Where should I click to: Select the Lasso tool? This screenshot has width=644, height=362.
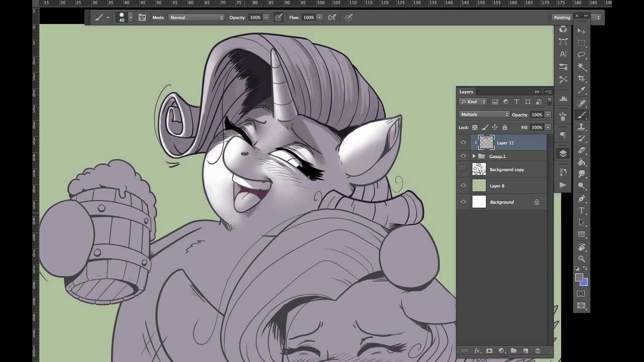tap(582, 55)
